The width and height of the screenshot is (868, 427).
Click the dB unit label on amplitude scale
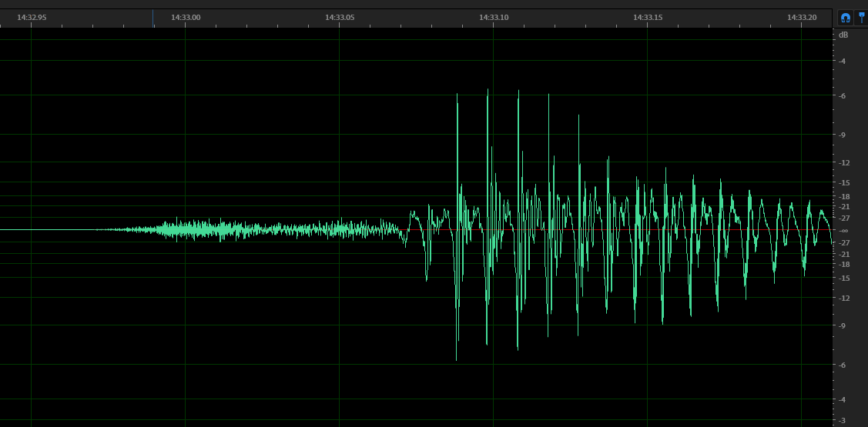(843, 35)
